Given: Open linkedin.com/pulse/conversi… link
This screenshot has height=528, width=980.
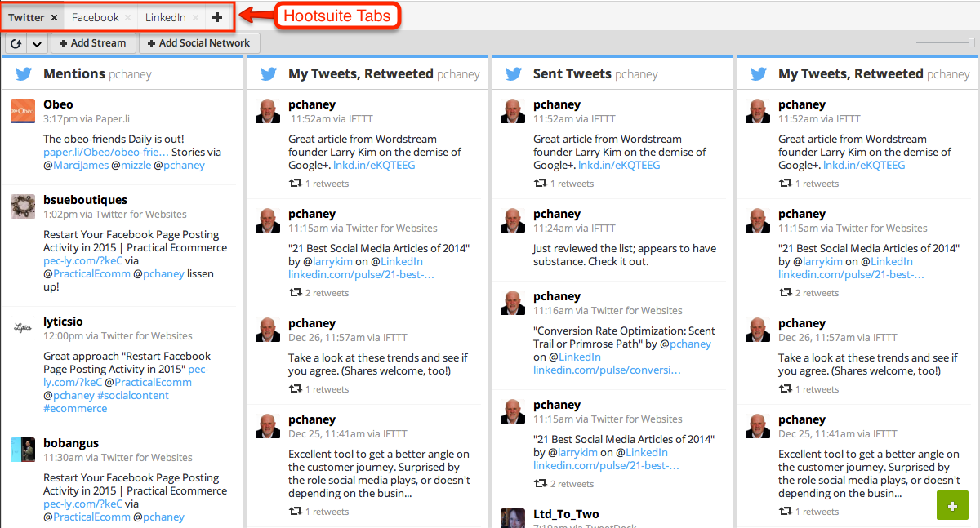Looking at the screenshot, I should coord(606,370).
